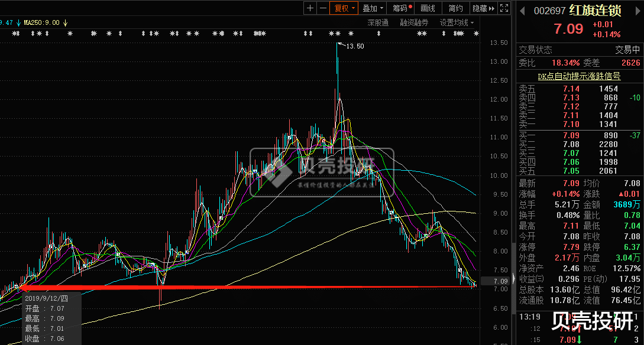Select 买四 bid row at 7.06

click(579, 162)
